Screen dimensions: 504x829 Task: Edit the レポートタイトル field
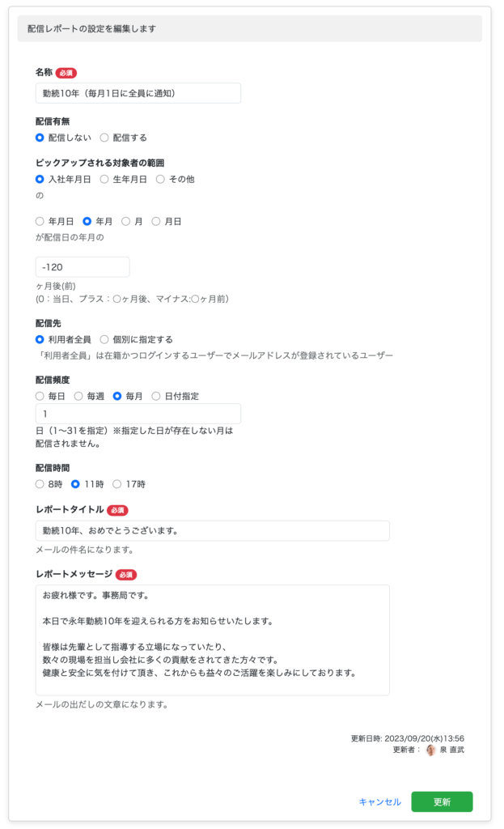(212, 531)
